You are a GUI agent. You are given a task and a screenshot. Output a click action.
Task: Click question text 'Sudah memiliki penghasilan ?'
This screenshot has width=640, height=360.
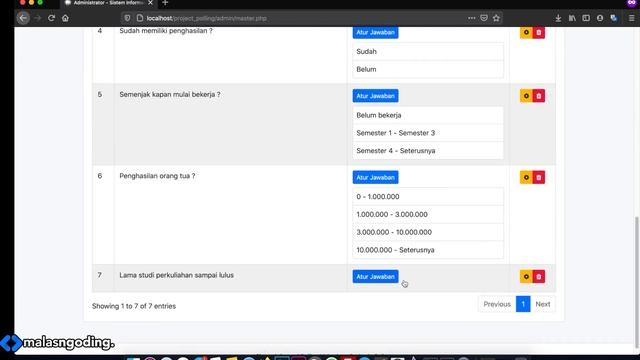166,31
